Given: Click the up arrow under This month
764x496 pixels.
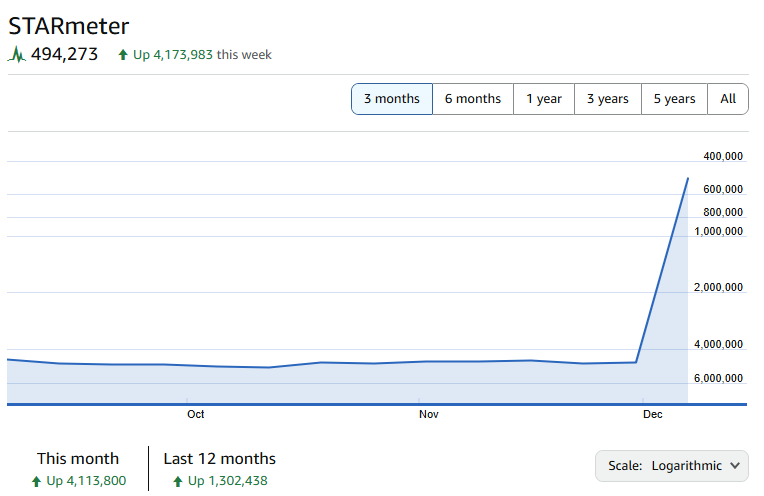Looking at the screenshot, I should coord(36,481).
